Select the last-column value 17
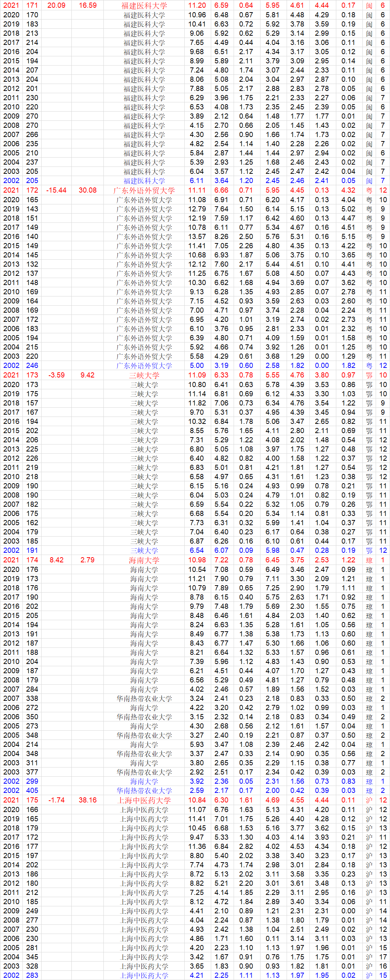This screenshot has width=390, height=980. [x=383, y=957]
